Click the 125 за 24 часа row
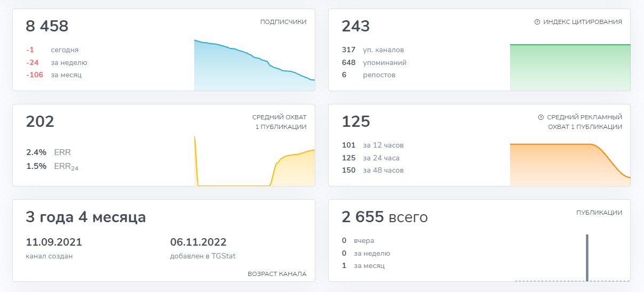Screen dimensions: 644x292 tap(371, 158)
